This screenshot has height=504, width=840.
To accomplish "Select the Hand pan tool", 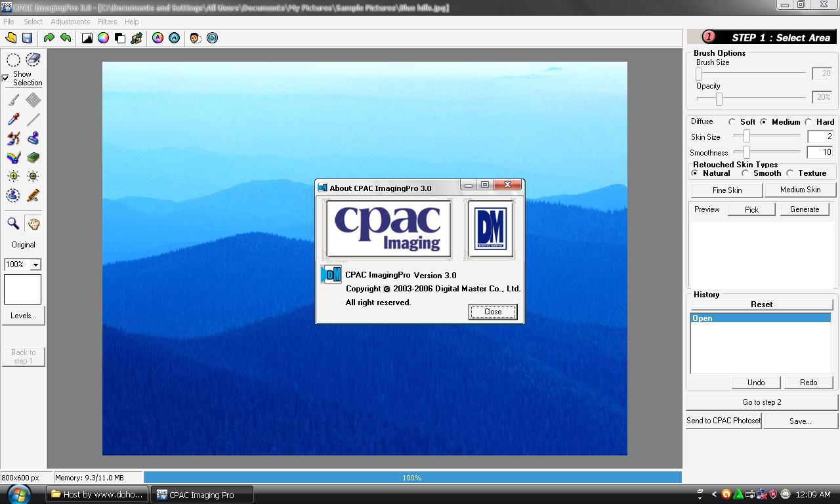I will point(33,223).
